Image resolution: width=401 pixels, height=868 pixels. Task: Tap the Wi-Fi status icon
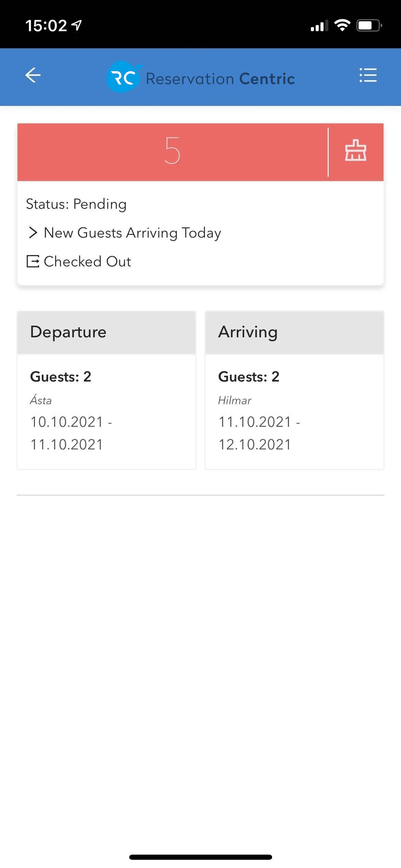(x=342, y=25)
